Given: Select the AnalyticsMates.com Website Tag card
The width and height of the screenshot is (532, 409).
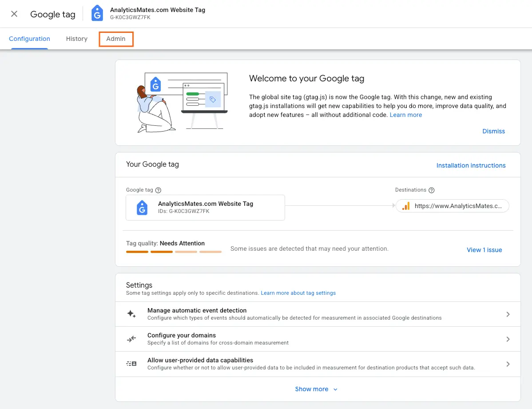Looking at the screenshot, I should 205,208.
